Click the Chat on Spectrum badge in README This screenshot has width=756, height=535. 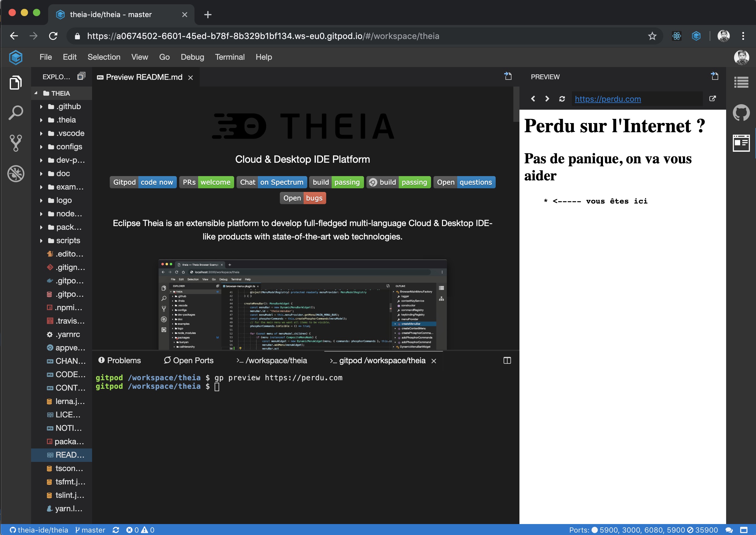point(272,182)
